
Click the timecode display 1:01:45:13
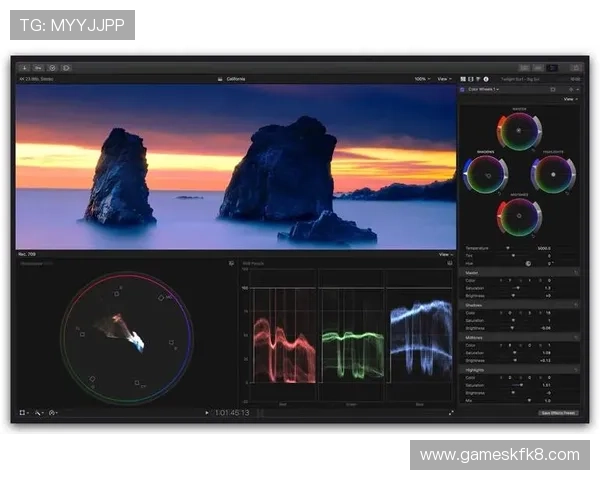point(231,412)
